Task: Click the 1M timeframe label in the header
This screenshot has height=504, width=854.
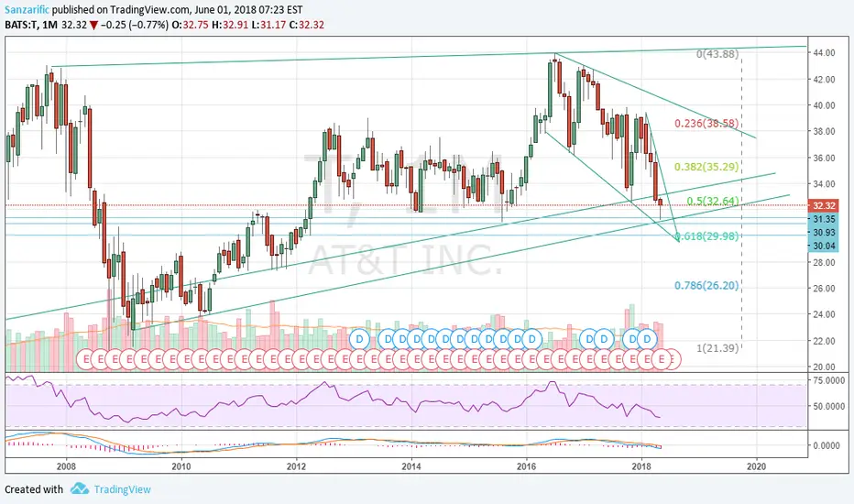Action: point(49,25)
